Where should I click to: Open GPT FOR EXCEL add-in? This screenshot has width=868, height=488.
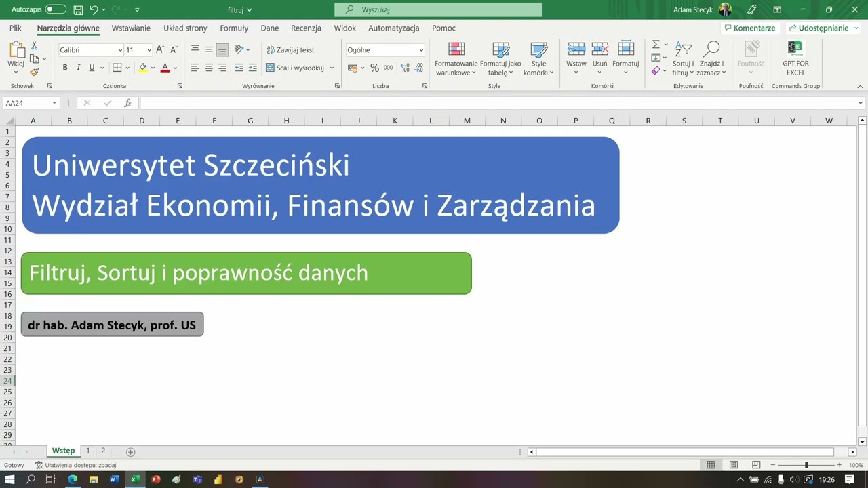[x=795, y=58]
